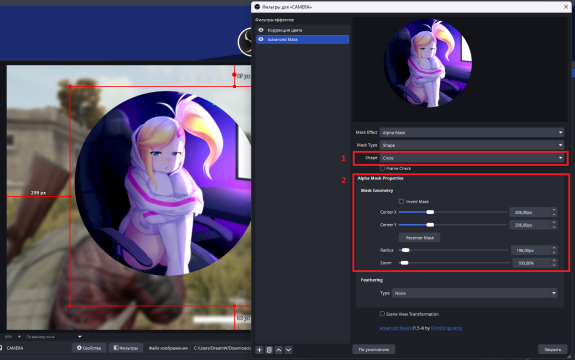Click the Mask Geometry heading

pyautogui.click(x=377, y=191)
